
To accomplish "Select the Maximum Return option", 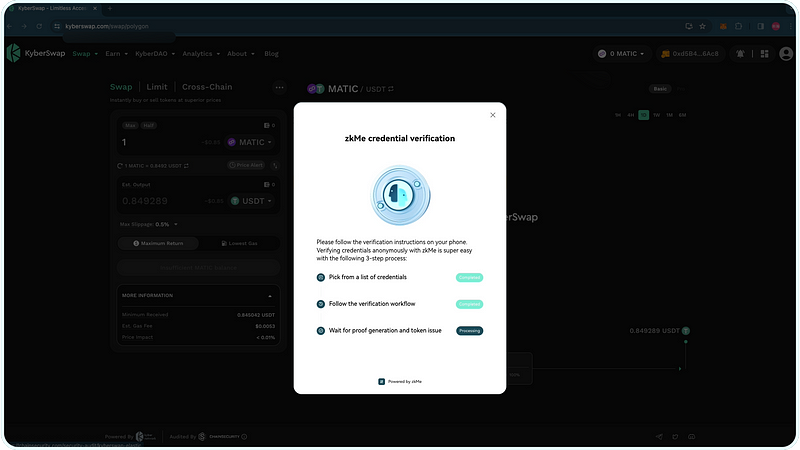I will coord(158,243).
